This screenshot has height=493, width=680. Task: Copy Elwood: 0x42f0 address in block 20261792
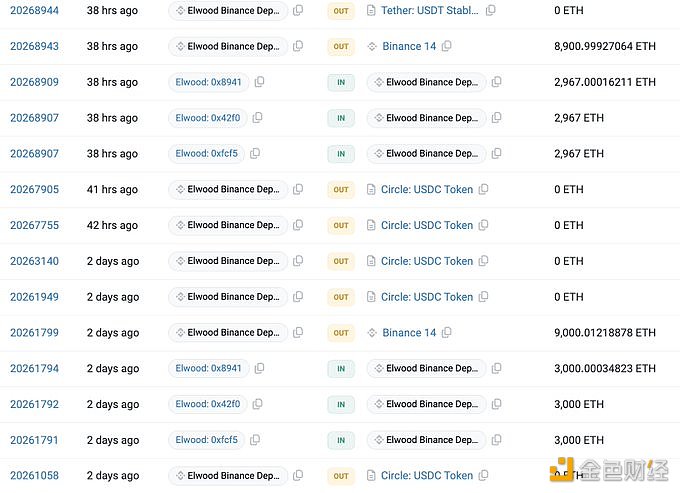[x=257, y=404]
